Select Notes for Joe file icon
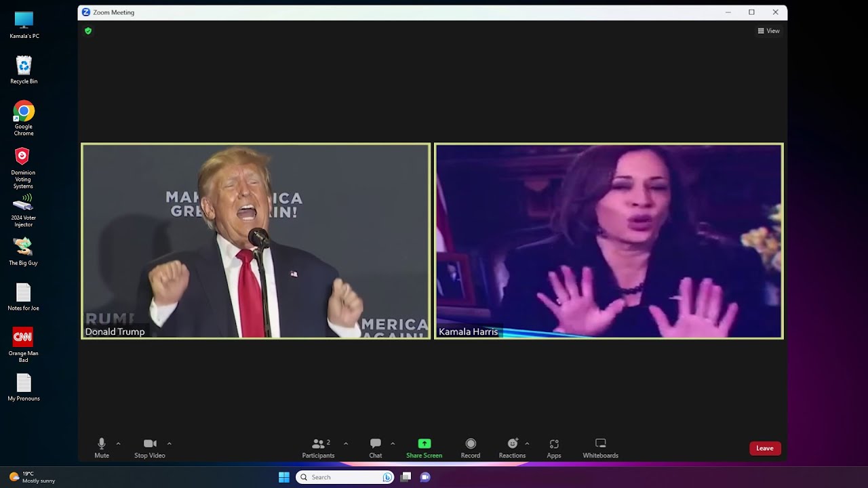Screen dimensions: 868x488 point(23,297)
